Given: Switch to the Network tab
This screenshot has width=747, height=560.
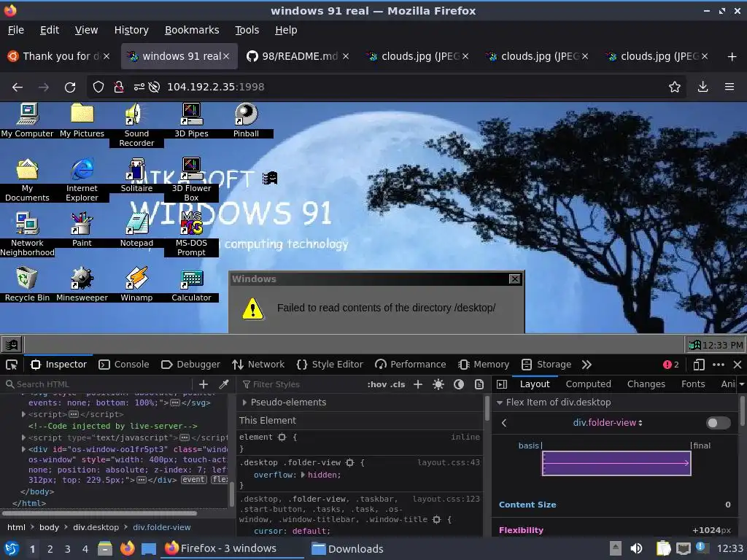Looking at the screenshot, I should pyautogui.click(x=258, y=365).
